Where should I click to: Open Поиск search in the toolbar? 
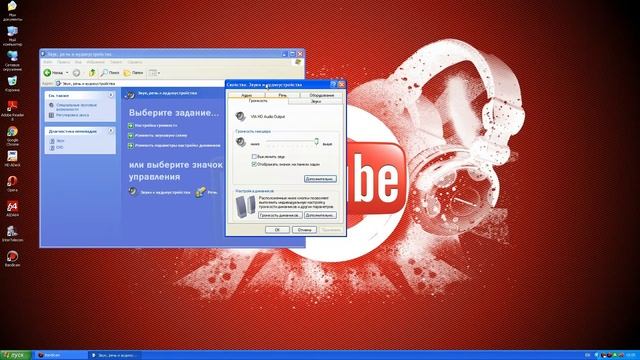(110, 73)
